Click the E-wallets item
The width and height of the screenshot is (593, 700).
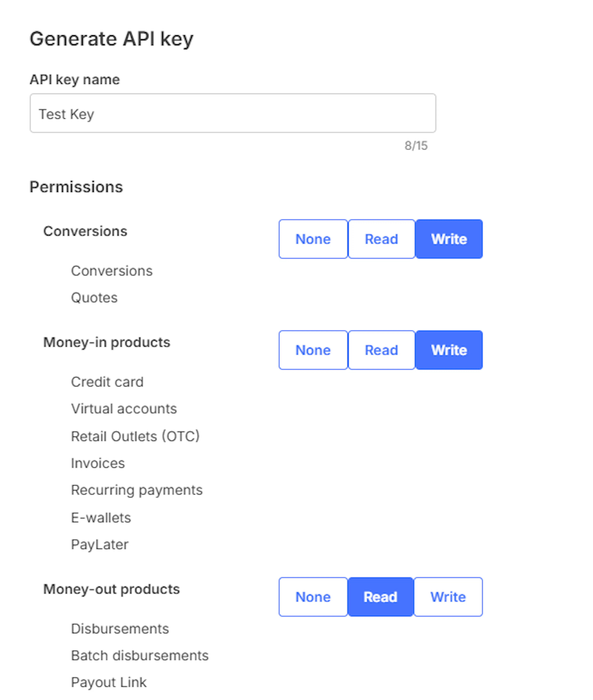pos(101,518)
